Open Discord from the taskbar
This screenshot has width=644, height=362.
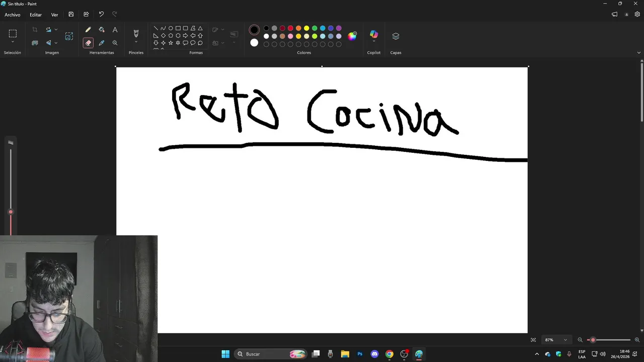[374, 354]
